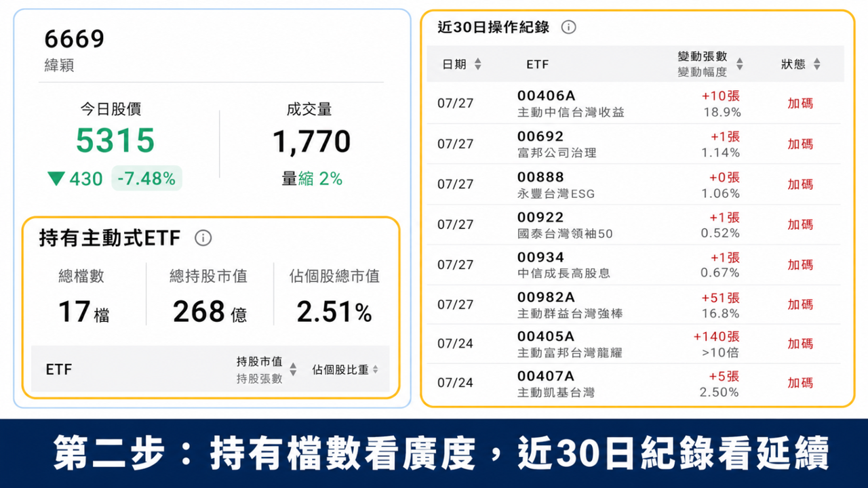Click 加碼 status for 00982A
868x488 pixels.
coord(800,305)
